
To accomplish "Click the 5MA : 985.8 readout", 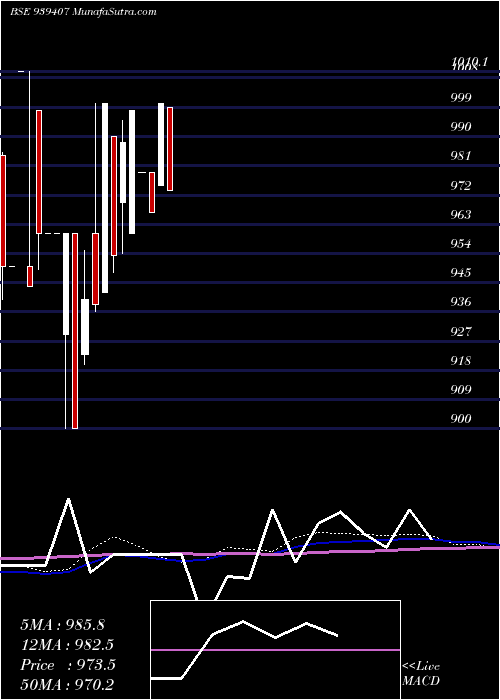I will click(62, 625).
